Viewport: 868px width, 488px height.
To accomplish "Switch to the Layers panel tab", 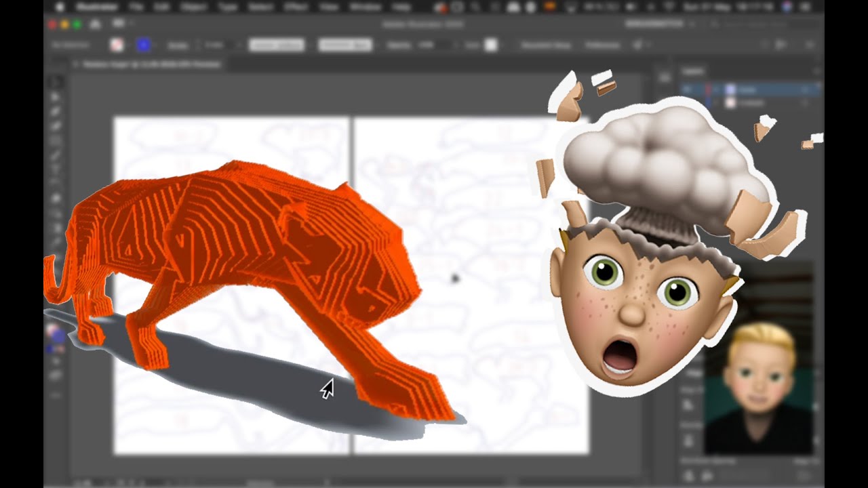I will [693, 70].
